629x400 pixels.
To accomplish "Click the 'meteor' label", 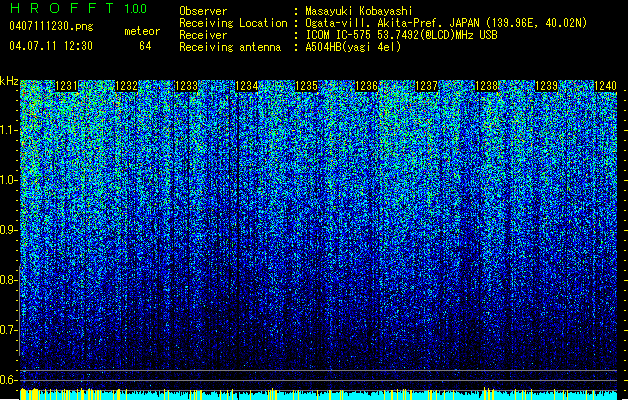I will (142, 31).
